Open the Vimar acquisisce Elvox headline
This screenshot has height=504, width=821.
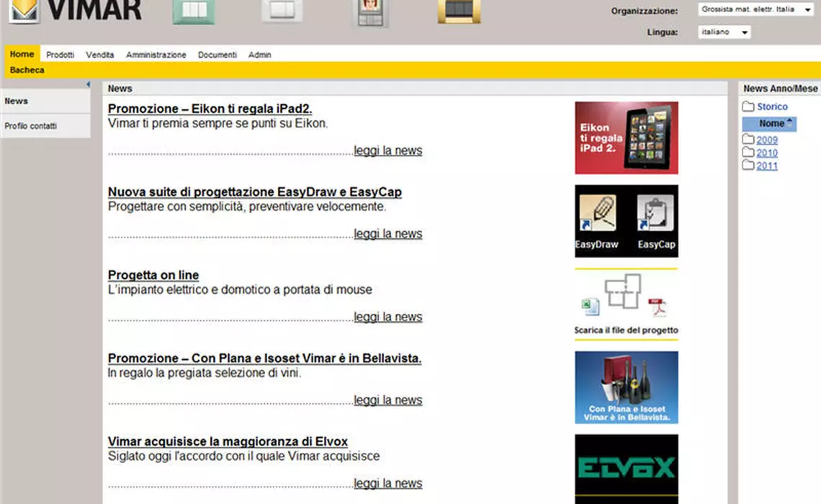[x=228, y=441]
